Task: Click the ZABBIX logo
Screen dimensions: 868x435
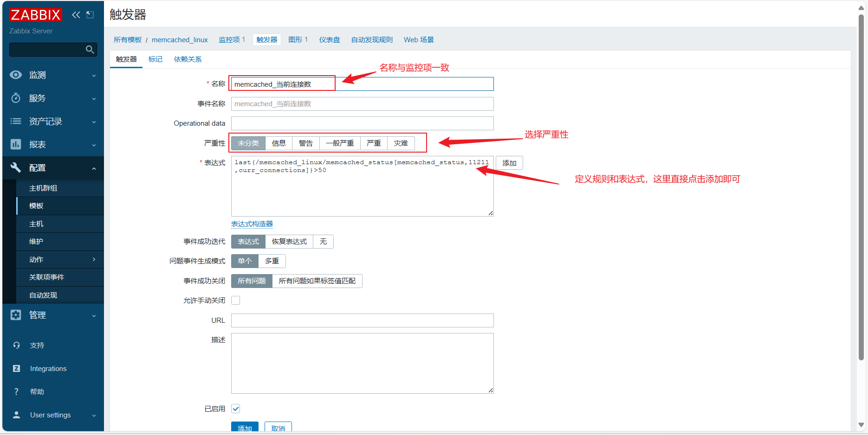Action: pyautogui.click(x=35, y=15)
